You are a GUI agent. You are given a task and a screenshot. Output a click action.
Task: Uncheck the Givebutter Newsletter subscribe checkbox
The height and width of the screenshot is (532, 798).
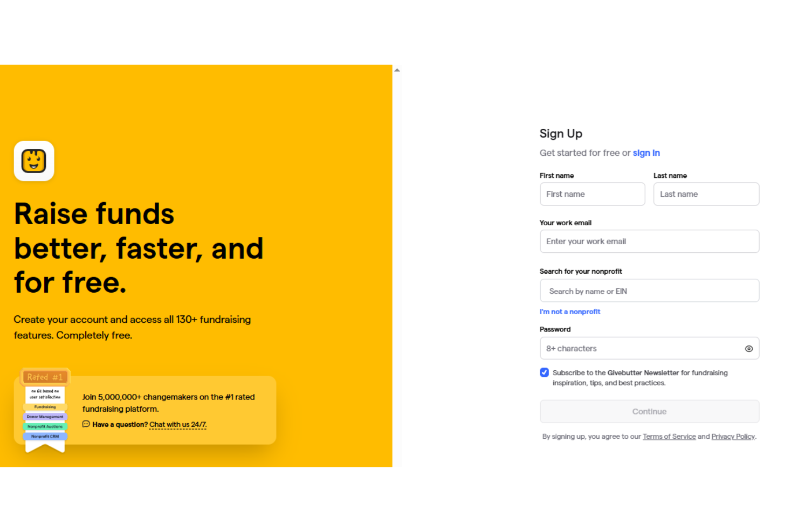(x=544, y=372)
